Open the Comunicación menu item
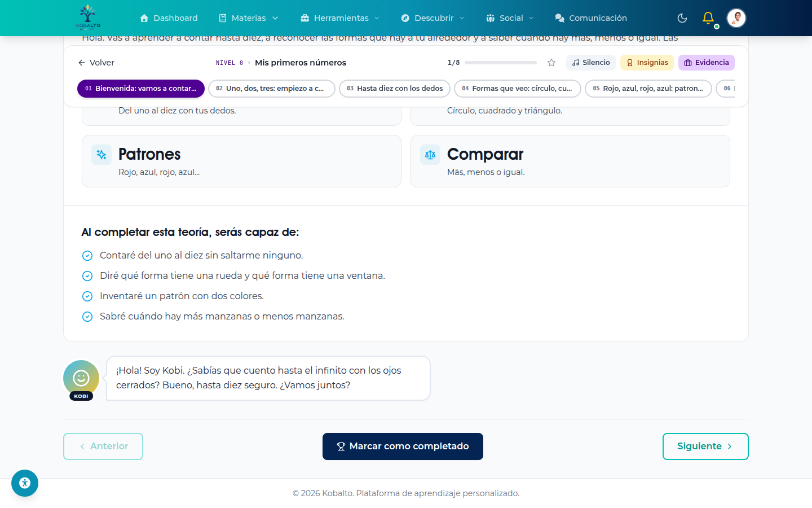The height and width of the screenshot is (508, 812). pyautogui.click(x=591, y=18)
